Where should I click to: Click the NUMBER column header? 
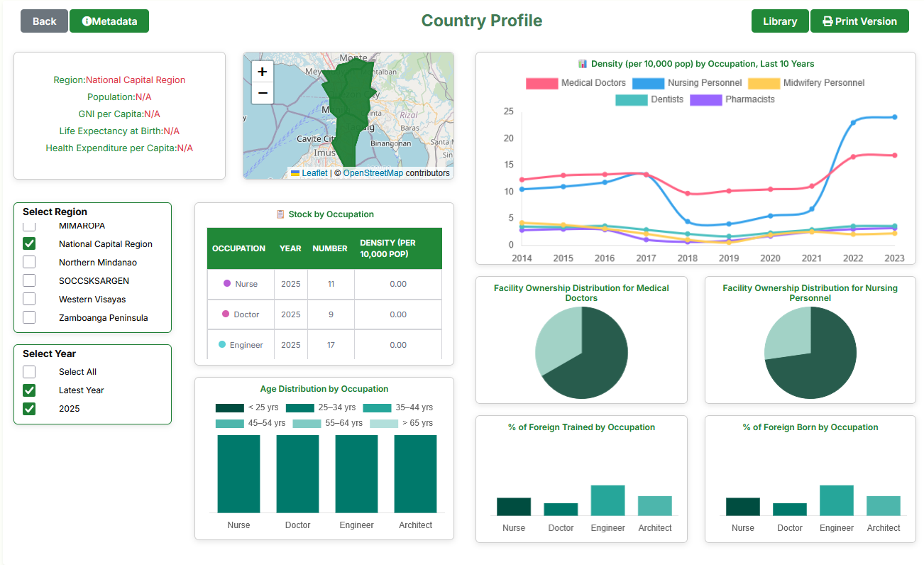tap(330, 248)
